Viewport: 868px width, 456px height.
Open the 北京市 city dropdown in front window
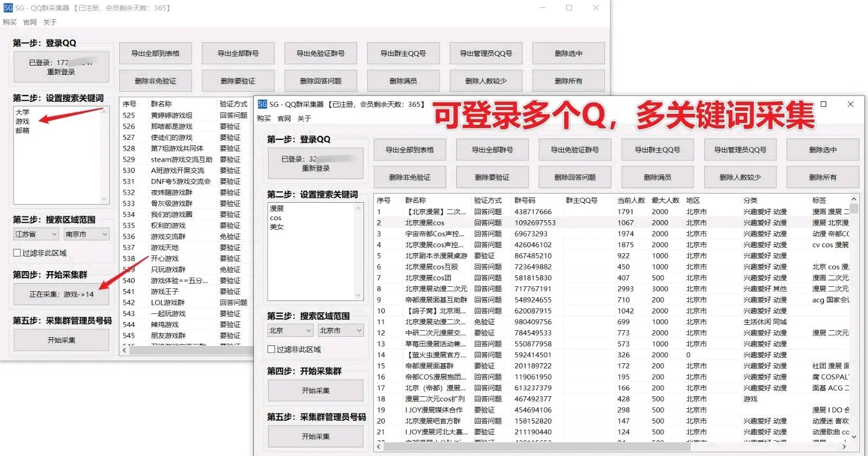click(341, 330)
